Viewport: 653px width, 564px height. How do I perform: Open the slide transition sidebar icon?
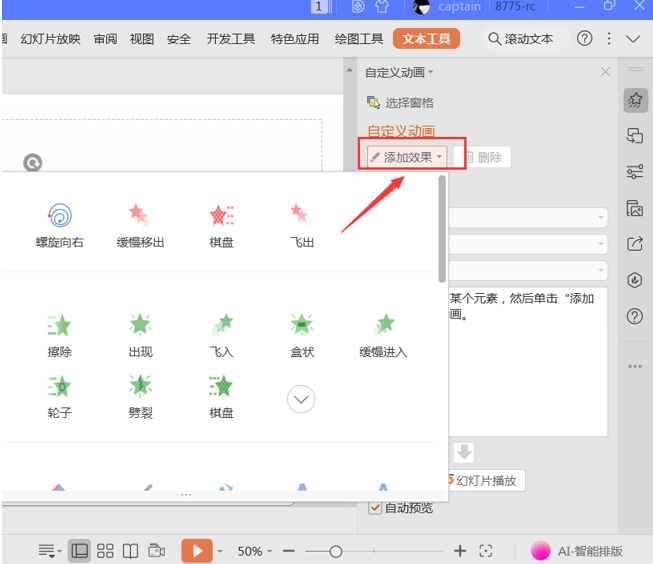click(x=635, y=136)
